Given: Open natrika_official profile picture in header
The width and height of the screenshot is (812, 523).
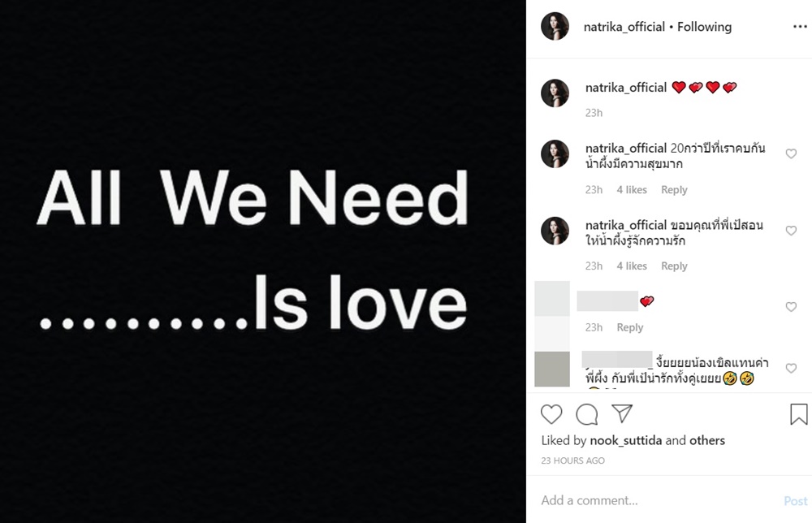Looking at the screenshot, I should pyautogui.click(x=555, y=27).
